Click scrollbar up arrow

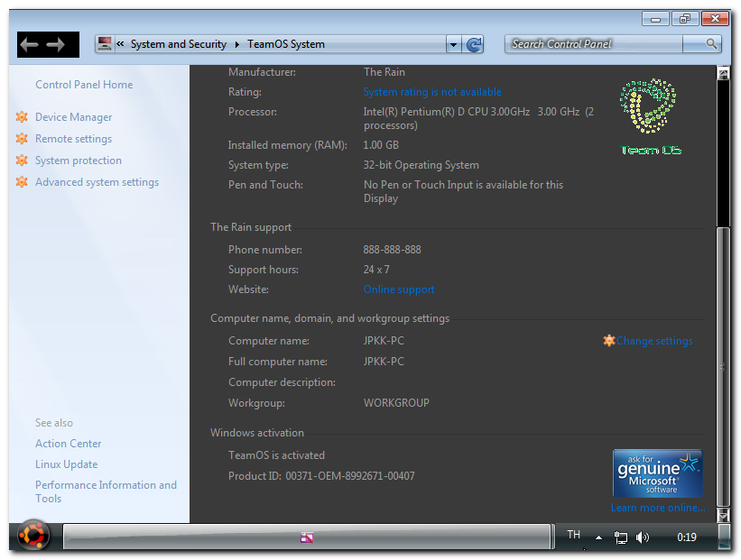click(723, 73)
